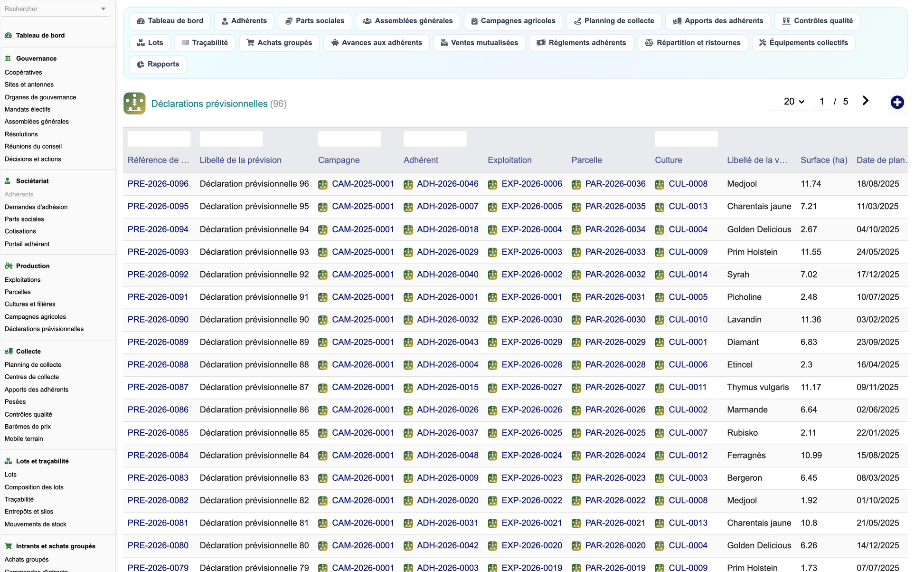Open adhérent link ADH-2026-0048

447,455
